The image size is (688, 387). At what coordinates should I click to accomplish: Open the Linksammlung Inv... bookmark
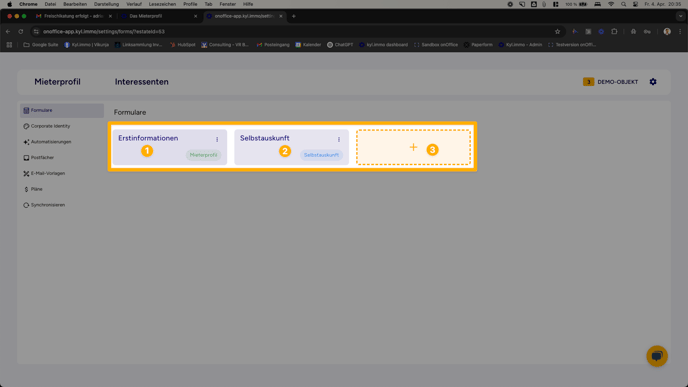(x=138, y=45)
